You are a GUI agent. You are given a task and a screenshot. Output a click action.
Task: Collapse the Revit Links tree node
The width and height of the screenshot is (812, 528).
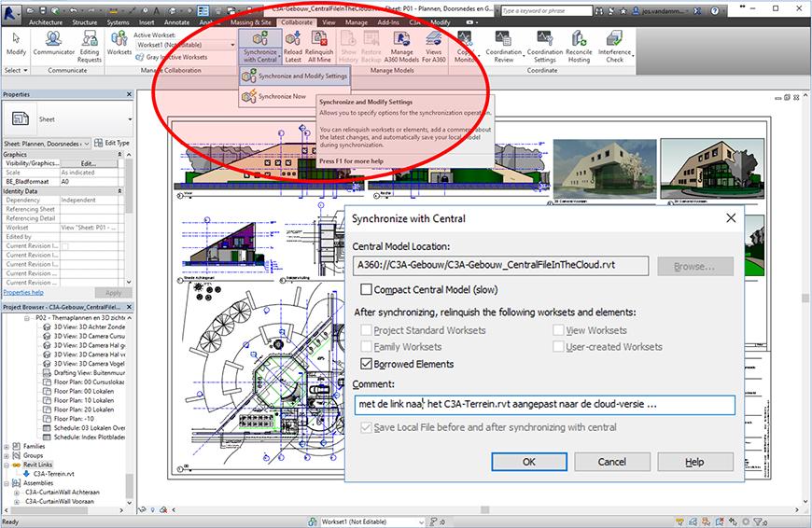[7, 465]
